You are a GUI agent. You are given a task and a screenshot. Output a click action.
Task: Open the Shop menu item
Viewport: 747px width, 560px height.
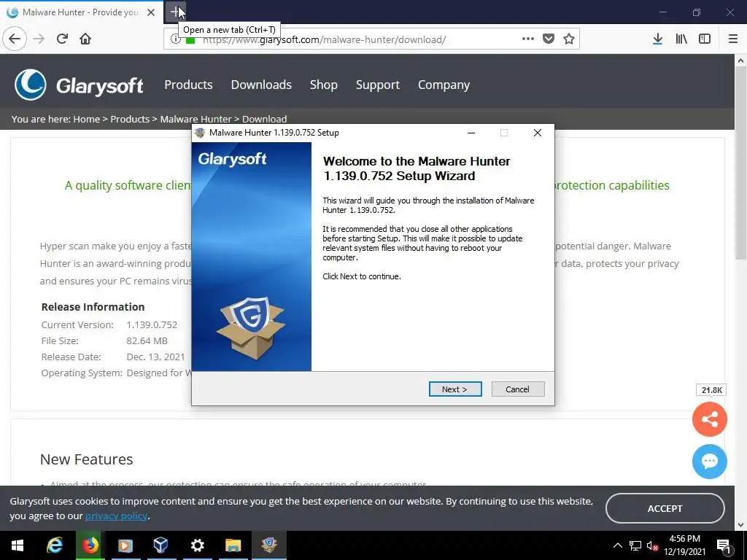(323, 85)
